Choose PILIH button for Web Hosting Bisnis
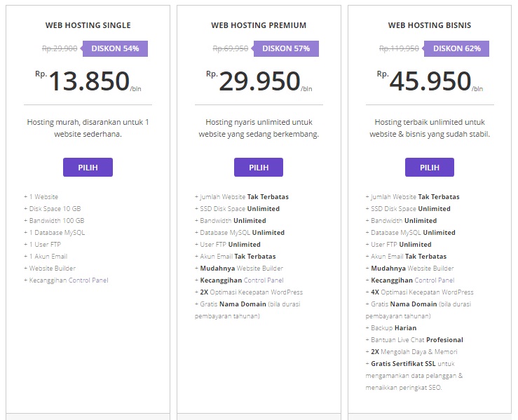Screen dimensions: 518x420 pos(429,168)
